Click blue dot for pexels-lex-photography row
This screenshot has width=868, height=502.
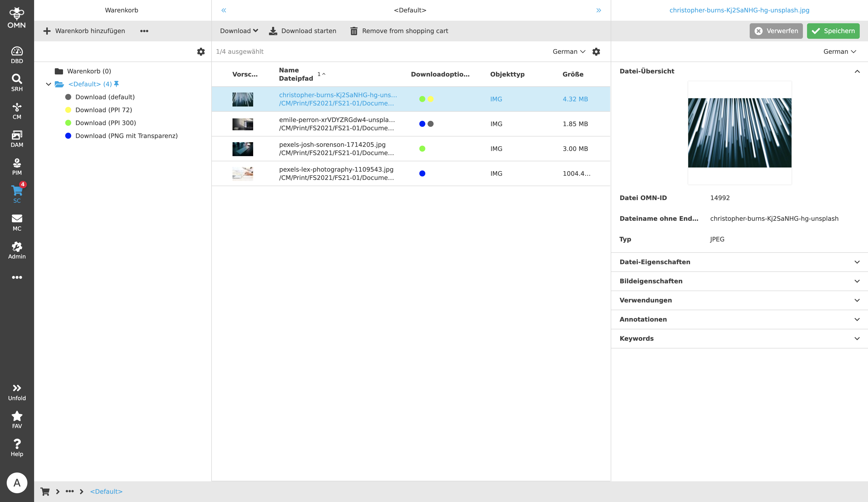point(422,173)
